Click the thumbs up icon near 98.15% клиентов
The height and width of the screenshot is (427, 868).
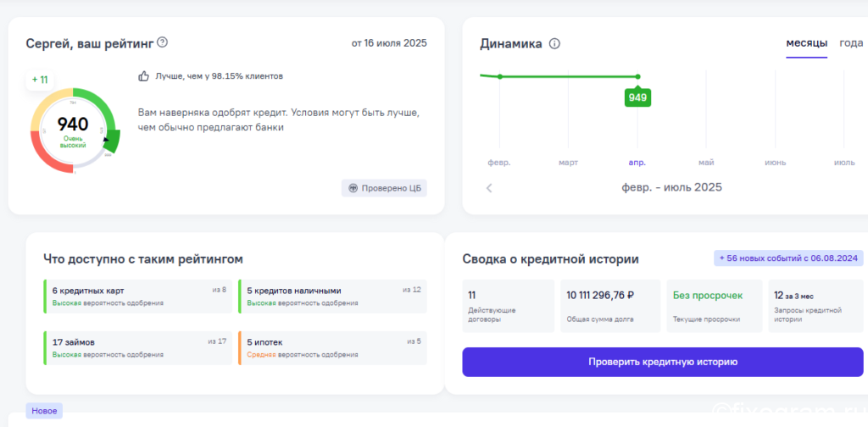click(x=144, y=76)
